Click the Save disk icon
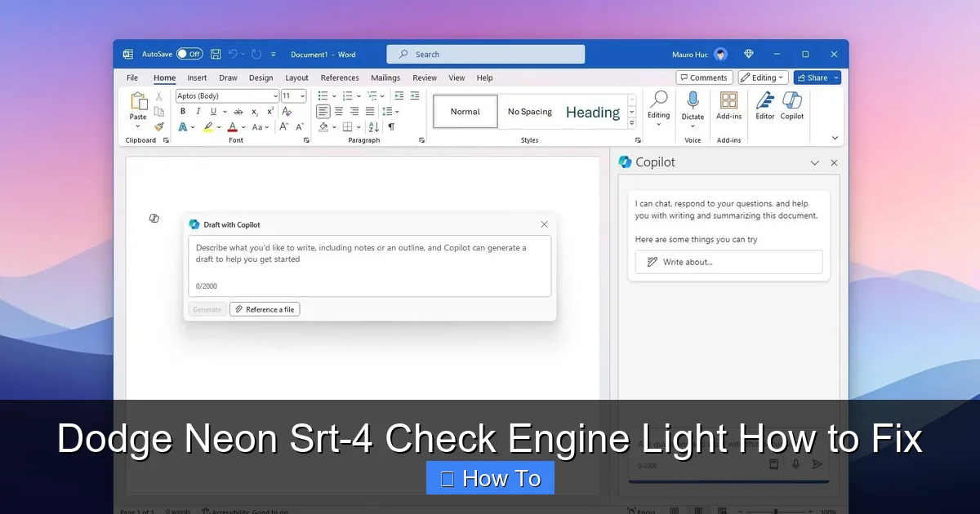Viewport: 980px width, 514px height. pos(216,54)
